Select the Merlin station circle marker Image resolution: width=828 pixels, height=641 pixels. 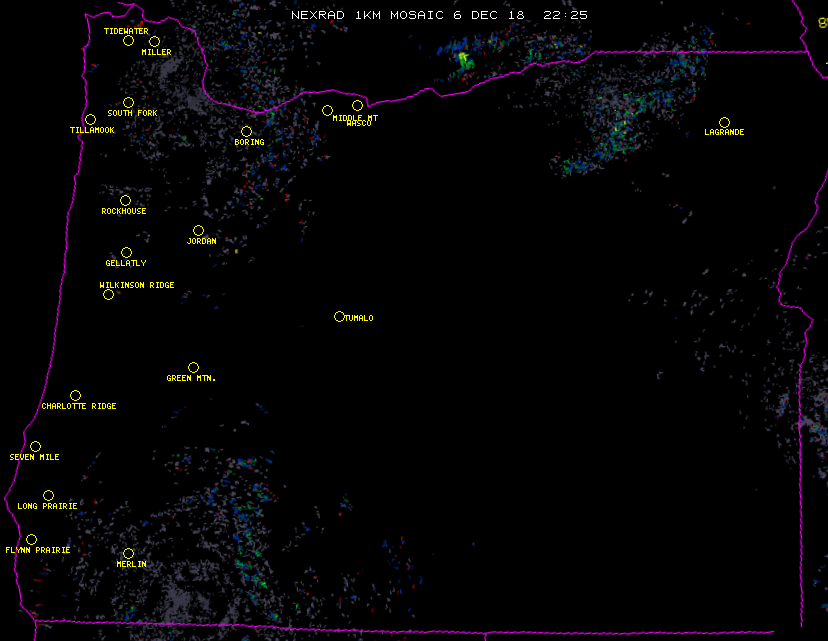tap(128, 553)
